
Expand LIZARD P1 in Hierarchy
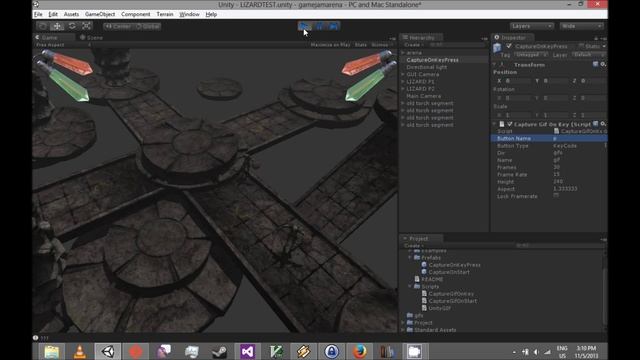403,82
